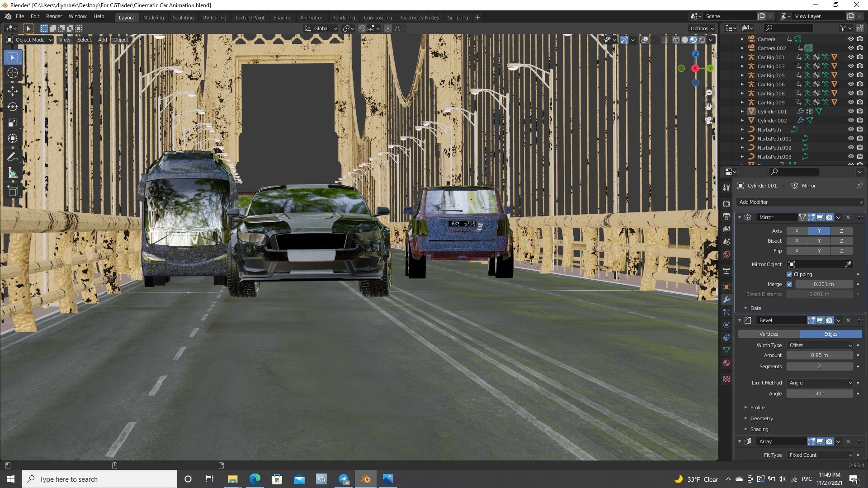Open the Modifier properties wrench tab
Image resolution: width=868 pixels, height=488 pixels.
(x=726, y=300)
